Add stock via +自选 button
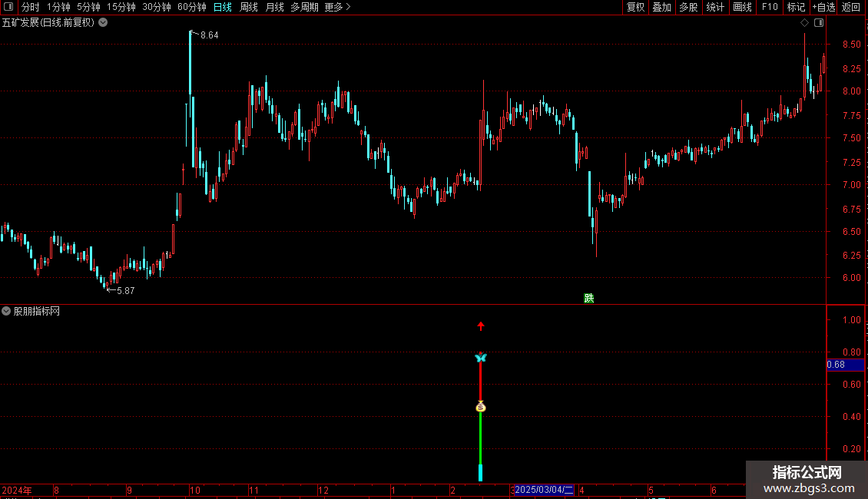868x499 pixels. [x=823, y=7]
